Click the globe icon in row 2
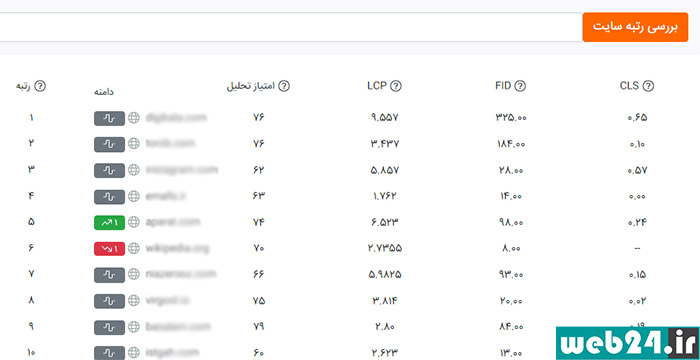 tap(133, 144)
